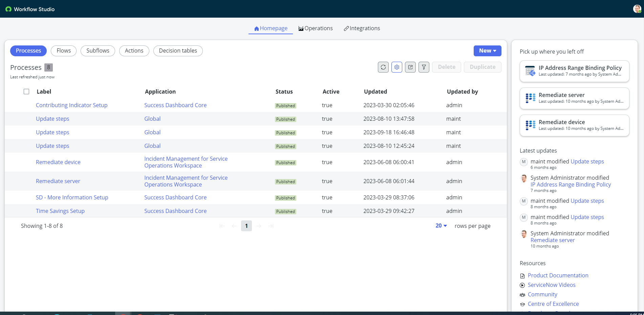The width and height of the screenshot is (644, 315).
Task: Open the user profile avatar menu
Action: 637,9
